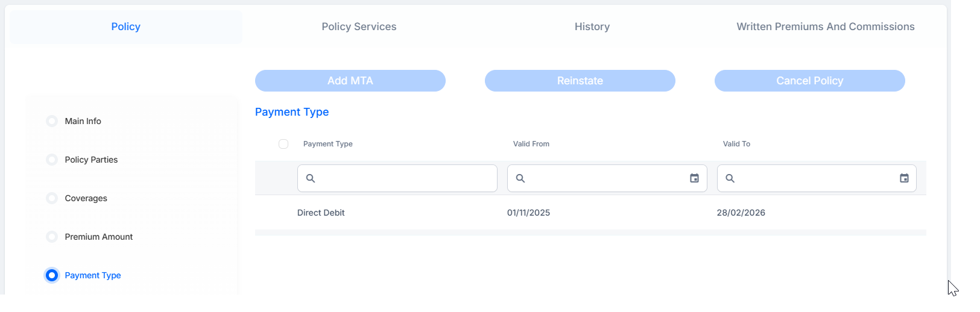
Task: Open the Valid To calendar picker
Action: (x=904, y=178)
